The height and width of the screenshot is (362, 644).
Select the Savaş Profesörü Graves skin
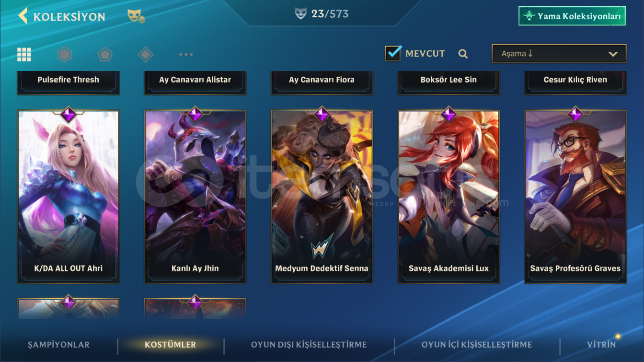575,197
